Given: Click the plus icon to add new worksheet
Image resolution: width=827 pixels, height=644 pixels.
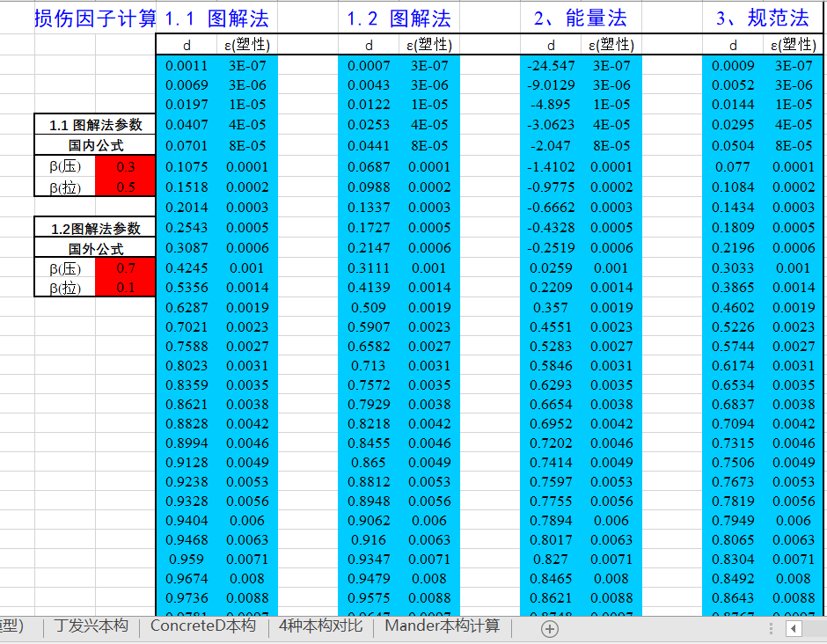Looking at the screenshot, I should pos(549,628).
